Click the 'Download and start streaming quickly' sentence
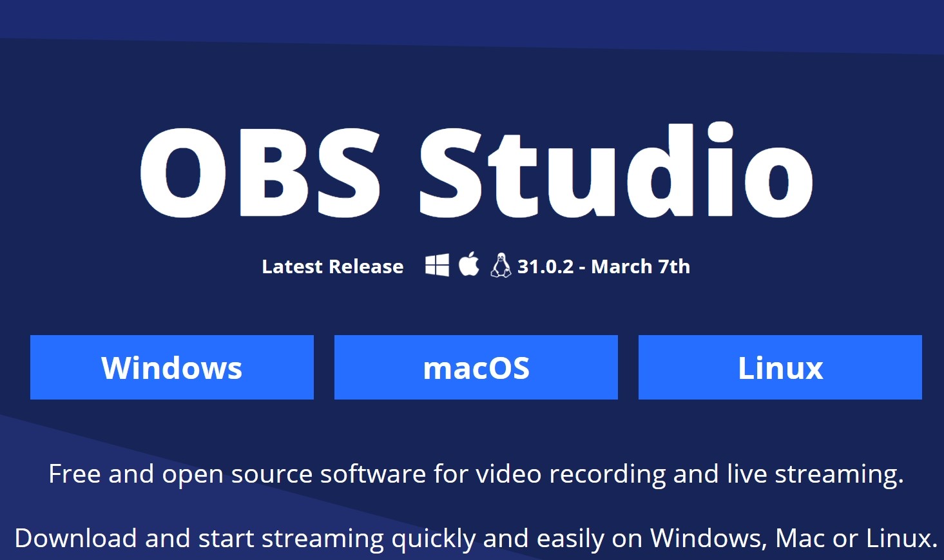The height and width of the screenshot is (560, 944). [x=476, y=539]
